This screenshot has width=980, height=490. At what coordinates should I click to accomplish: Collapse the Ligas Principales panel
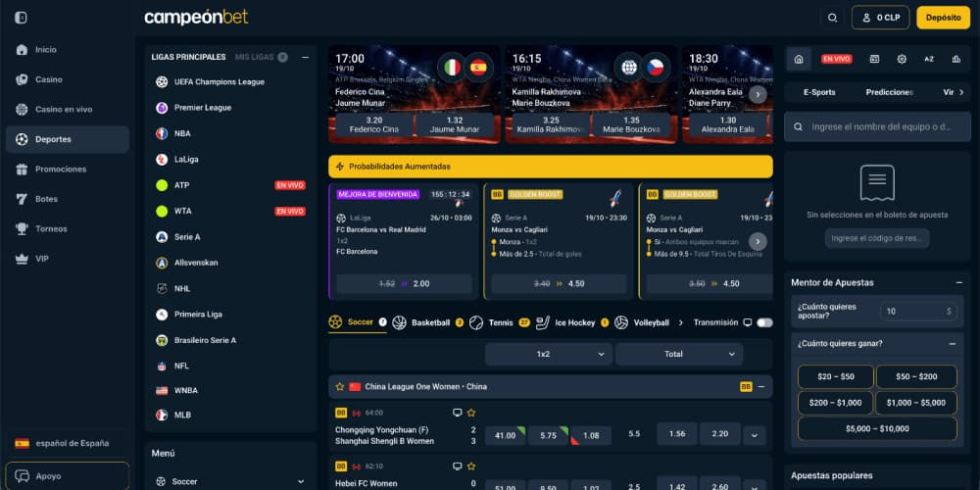coord(305,57)
